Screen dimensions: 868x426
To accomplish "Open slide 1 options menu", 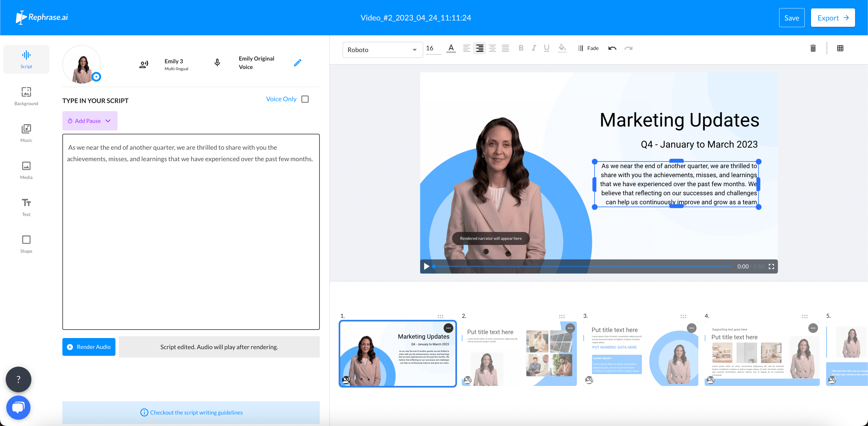I will (x=448, y=328).
